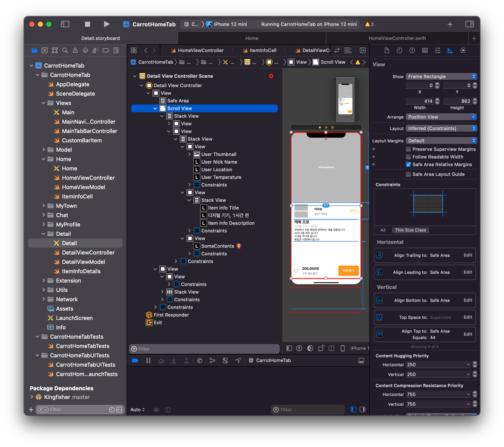Select the Find navigator magnifier icon
The width and height of the screenshot is (504, 447).
coord(65,51)
